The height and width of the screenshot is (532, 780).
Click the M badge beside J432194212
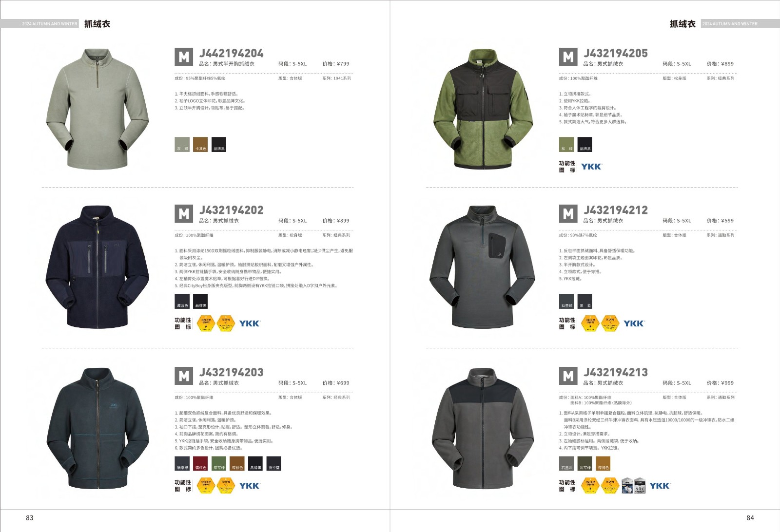[568, 214]
